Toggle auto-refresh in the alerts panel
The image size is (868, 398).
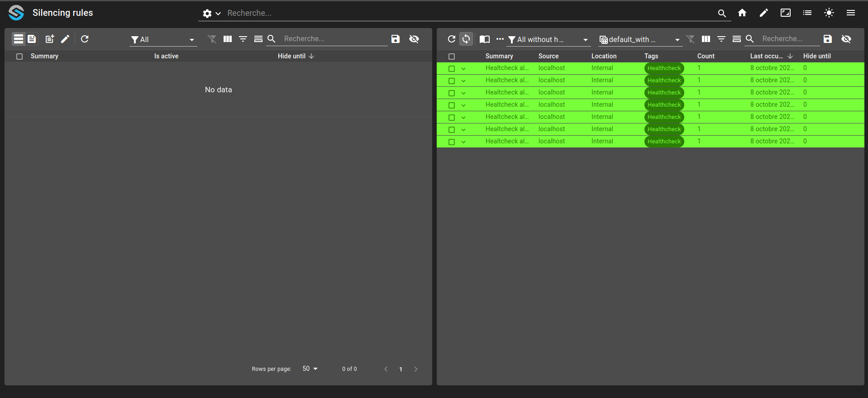tap(466, 39)
